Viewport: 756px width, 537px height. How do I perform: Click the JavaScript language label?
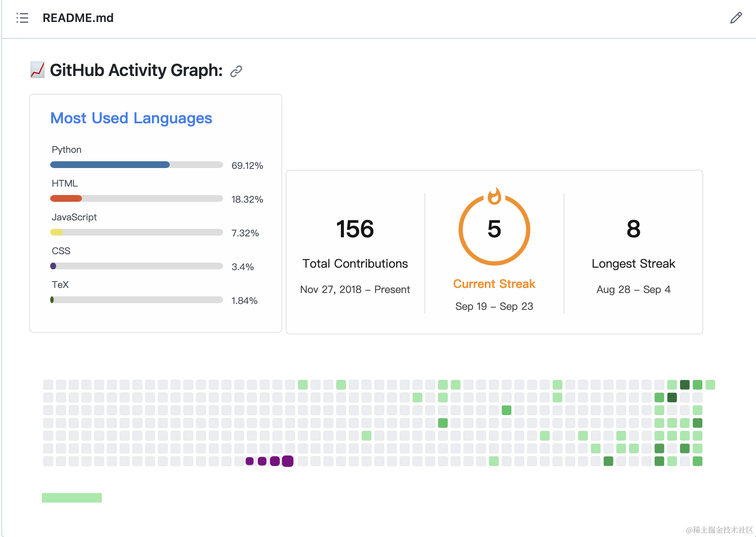pos(74,217)
